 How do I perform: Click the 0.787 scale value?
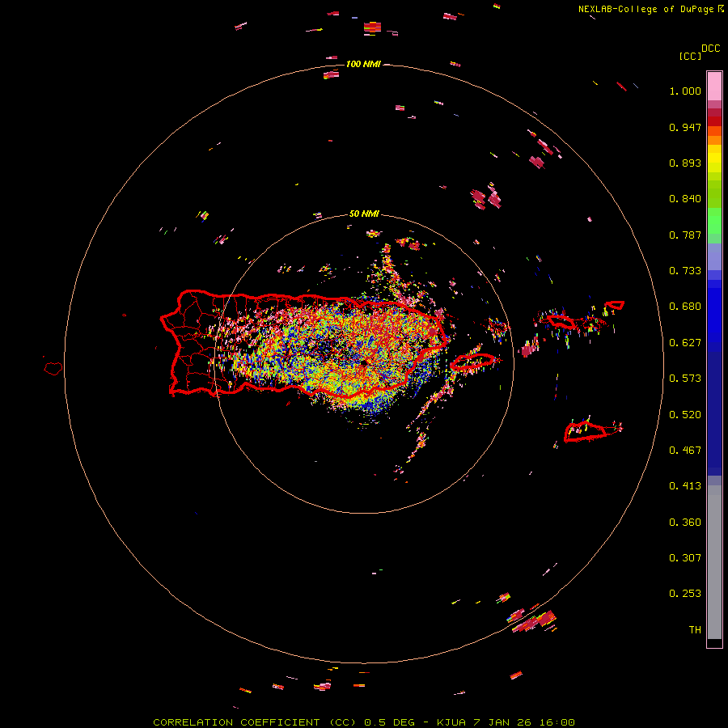(685, 235)
